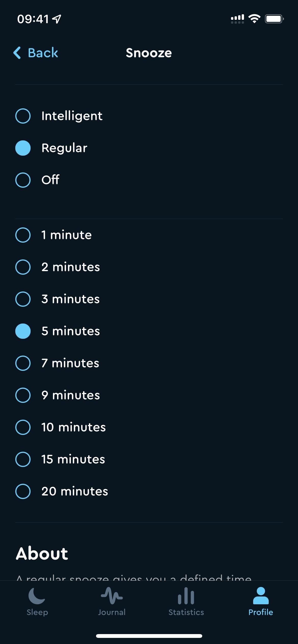Viewport: 298px width, 644px height.
Task: Tap the About section heading
Action: 42,554
